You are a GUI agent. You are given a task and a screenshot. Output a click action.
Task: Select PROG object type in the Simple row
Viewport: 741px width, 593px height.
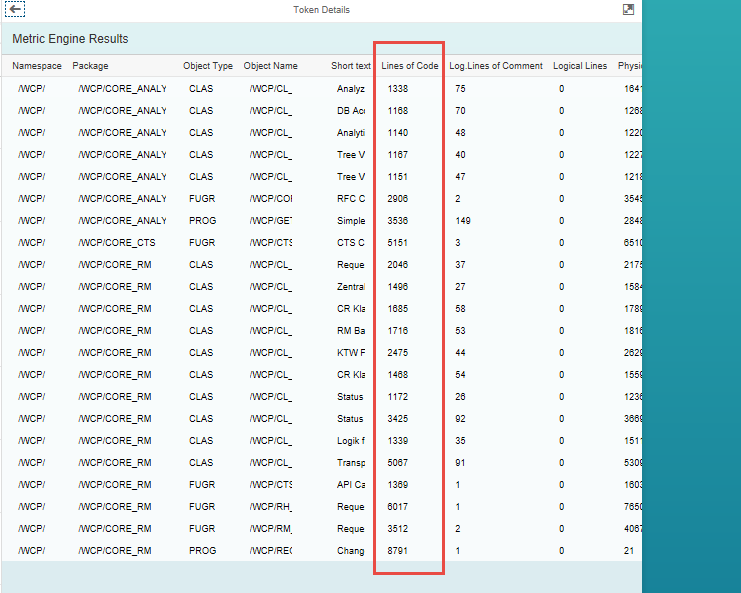[x=202, y=221]
